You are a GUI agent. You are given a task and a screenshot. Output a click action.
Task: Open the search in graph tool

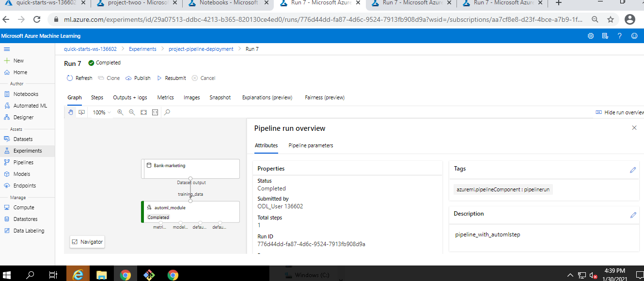pyautogui.click(x=167, y=112)
